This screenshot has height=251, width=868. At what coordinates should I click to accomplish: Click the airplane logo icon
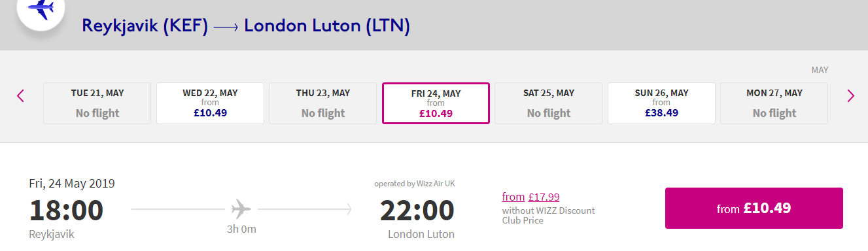pos(41,10)
